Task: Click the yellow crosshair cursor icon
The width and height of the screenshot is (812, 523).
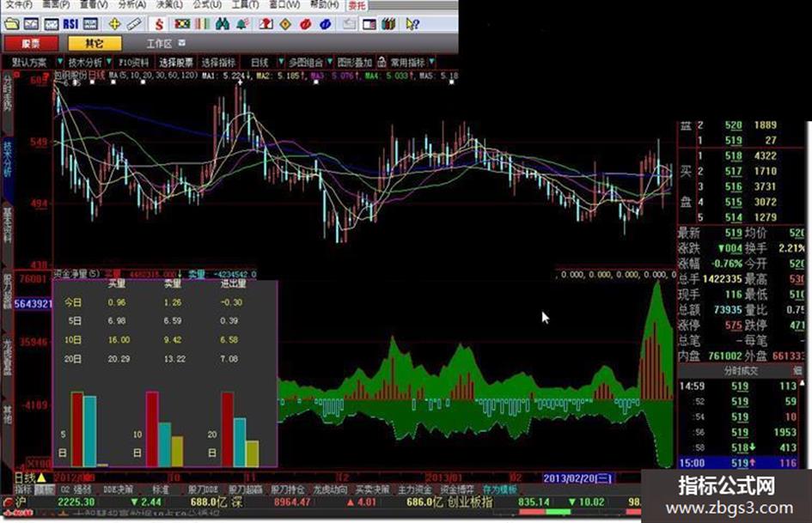Action: tap(114, 24)
